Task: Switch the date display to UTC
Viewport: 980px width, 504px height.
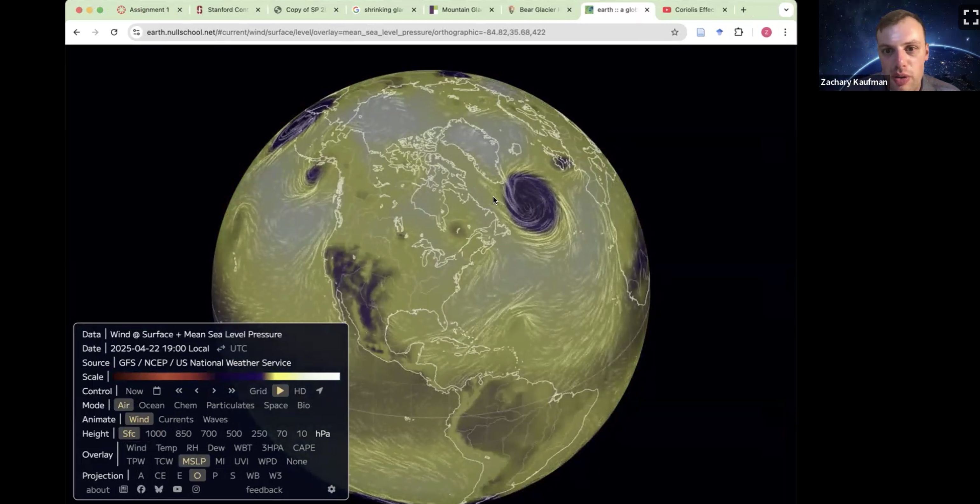Action: click(238, 349)
